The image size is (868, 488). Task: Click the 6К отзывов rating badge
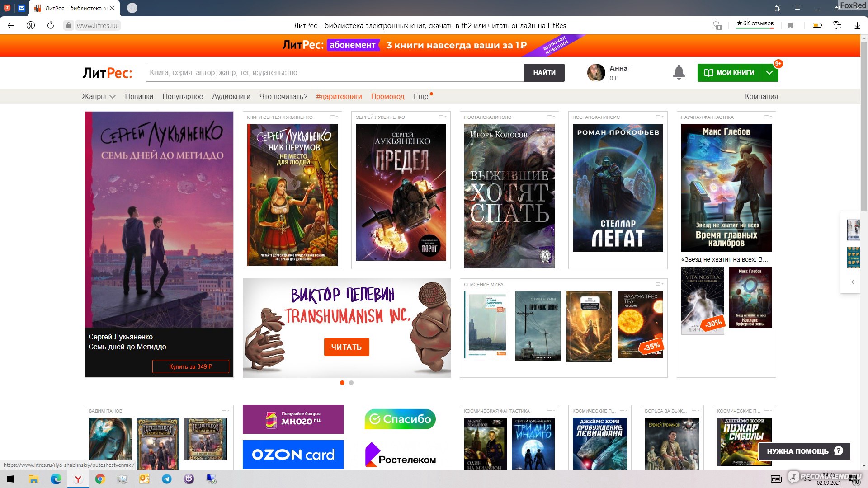tap(755, 24)
